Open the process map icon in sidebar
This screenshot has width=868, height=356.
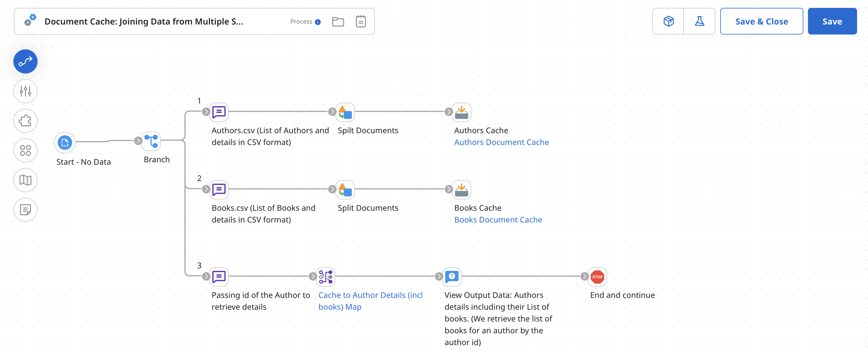pyautogui.click(x=25, y=180)
